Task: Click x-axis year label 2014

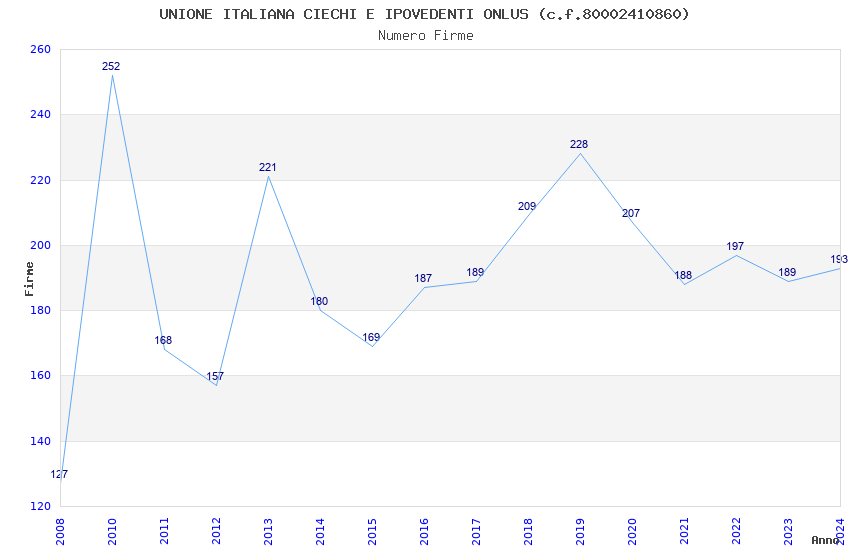Action: tap(320, 532)
